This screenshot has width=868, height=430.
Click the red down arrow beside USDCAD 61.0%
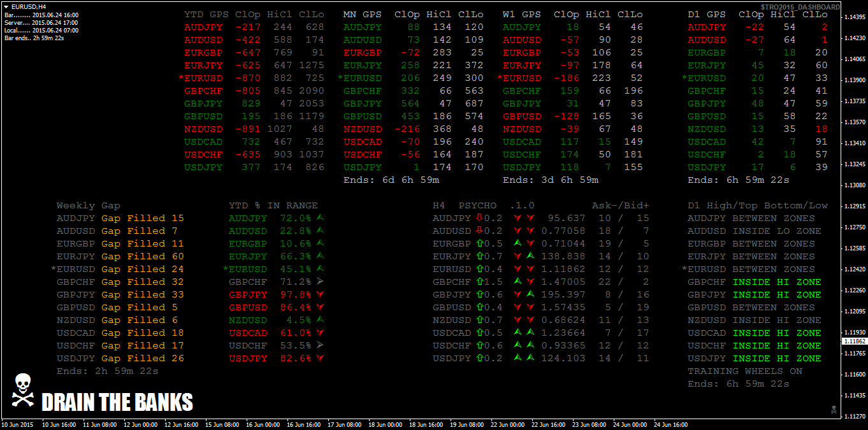pos(320,333)
